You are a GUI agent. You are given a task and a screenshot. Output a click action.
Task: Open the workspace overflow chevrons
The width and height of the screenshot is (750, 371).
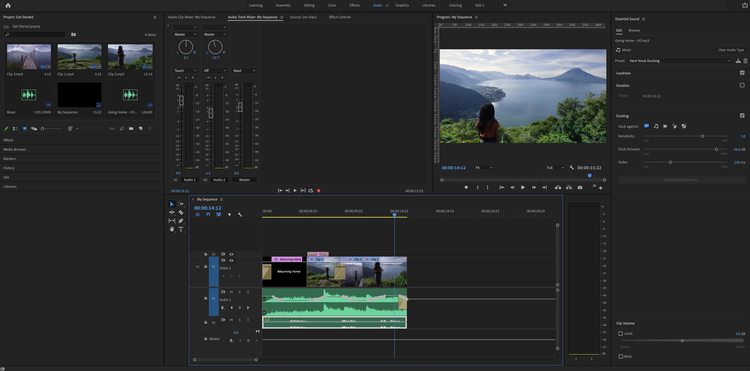pyautogui.click(x=505, y=5)
